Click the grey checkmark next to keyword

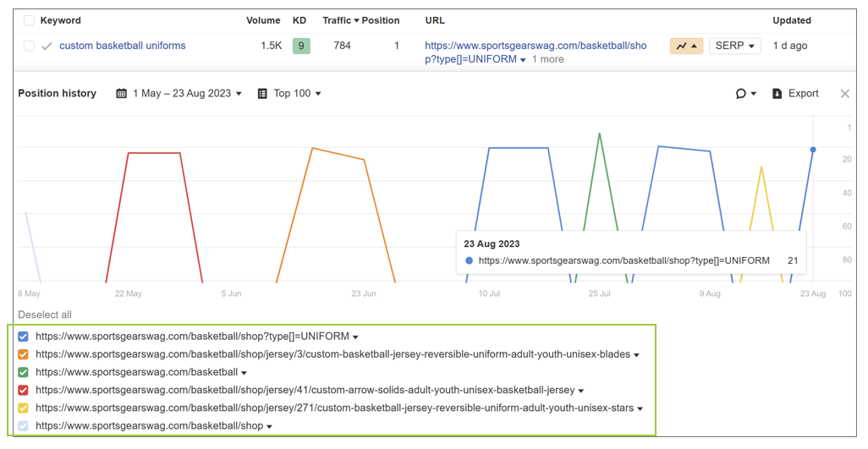47,46
